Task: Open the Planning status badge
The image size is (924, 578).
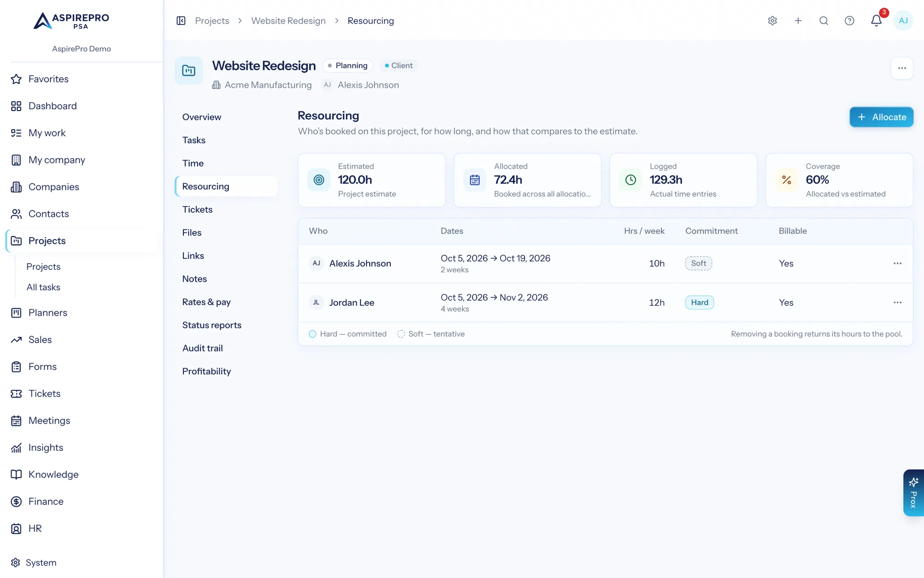Action: (347, 66)
